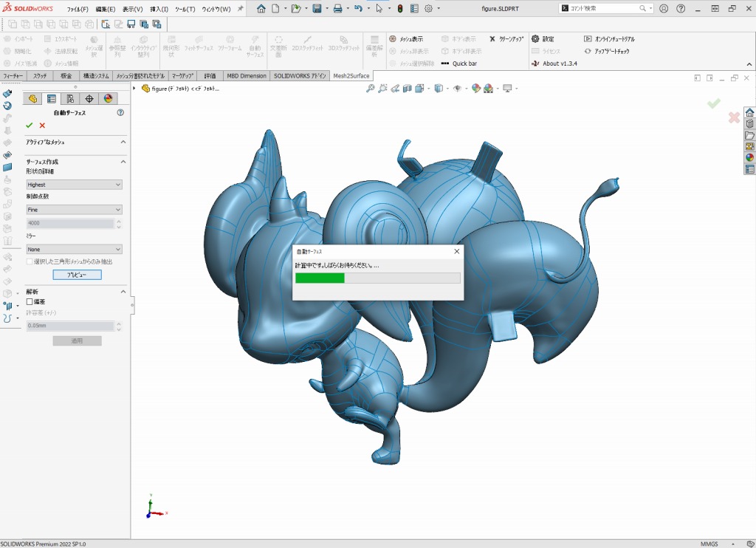Switch to the マークアップ ribbon tab
Image resolution: width=756 pixels, height=548 pixels.
[x=183, y=76]
